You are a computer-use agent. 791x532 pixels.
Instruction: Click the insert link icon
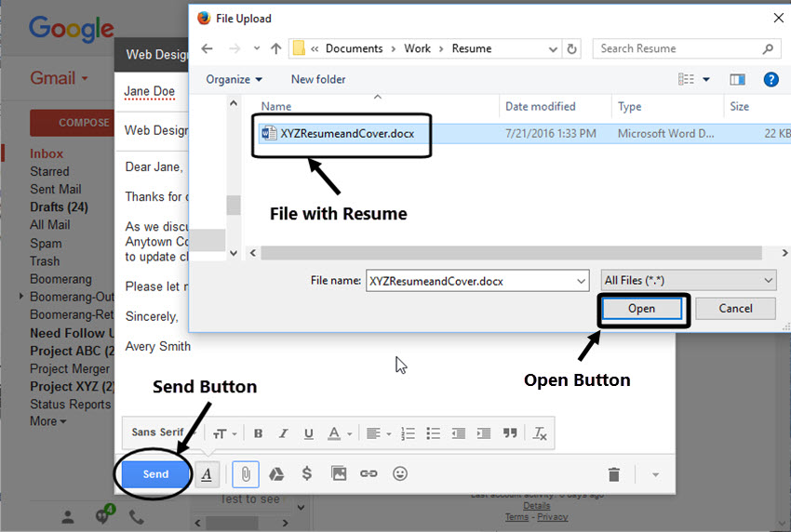pyautogui.click(x=369, y=473)
